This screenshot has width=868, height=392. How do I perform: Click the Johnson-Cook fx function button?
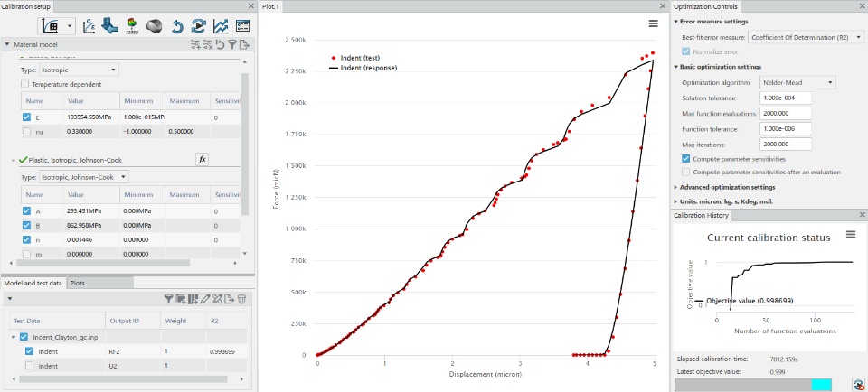point(202,160)
